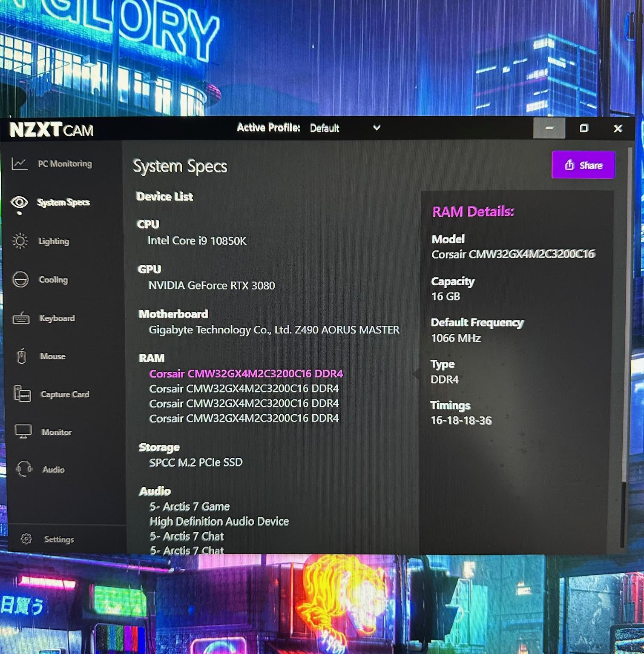Click the Device List heading
644x654 pixels.
(x=165, y=196)
